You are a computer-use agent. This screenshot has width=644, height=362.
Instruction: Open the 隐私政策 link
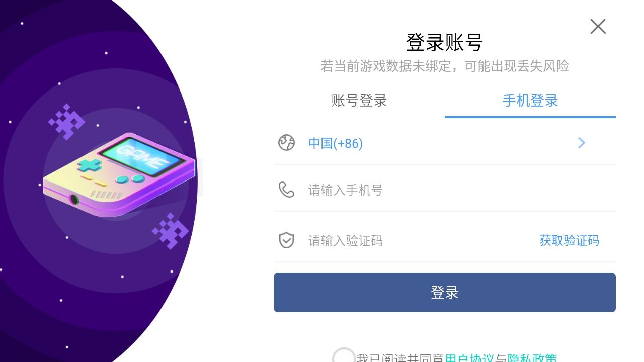click(532, 358)
